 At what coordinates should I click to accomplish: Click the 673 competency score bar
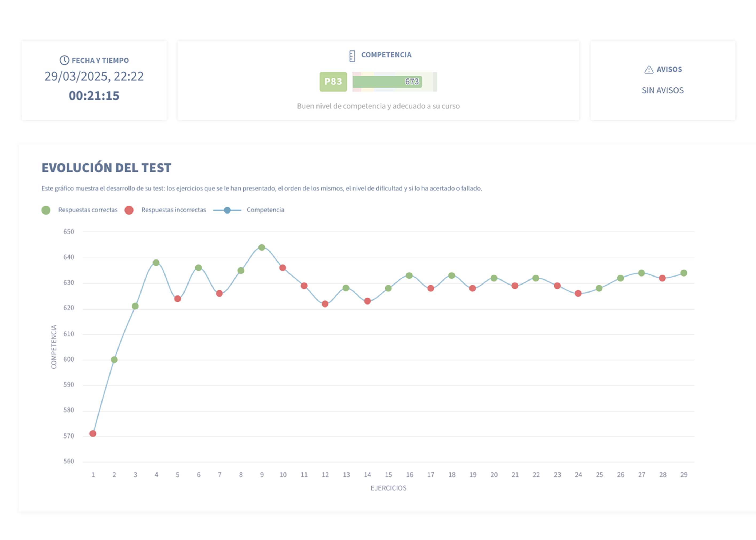(x=387, y=82)
